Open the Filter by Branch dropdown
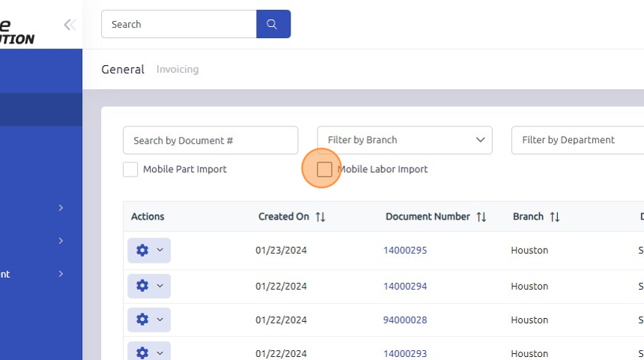 404,140
